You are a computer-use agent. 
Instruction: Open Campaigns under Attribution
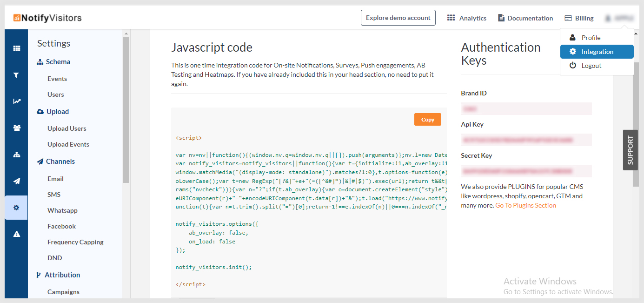pos(63,292)
